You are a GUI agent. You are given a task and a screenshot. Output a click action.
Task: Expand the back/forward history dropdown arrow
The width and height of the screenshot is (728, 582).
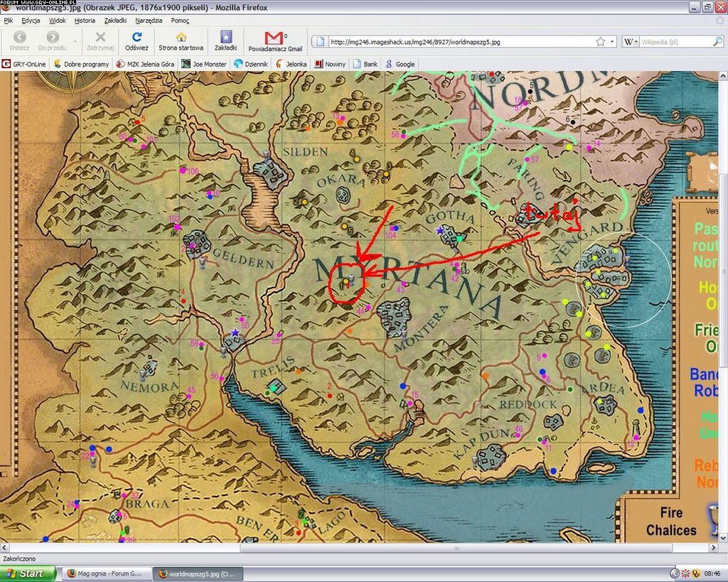75,41
